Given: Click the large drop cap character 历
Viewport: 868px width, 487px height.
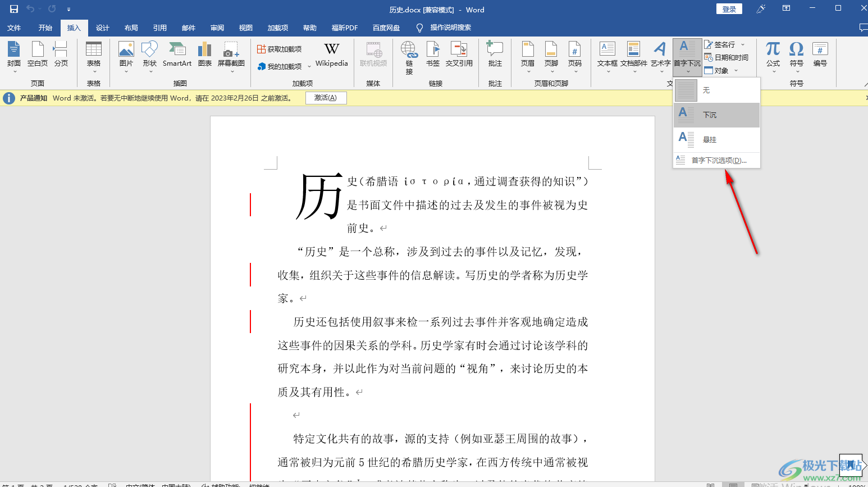Looking at the screenshot, I should 319,197.
